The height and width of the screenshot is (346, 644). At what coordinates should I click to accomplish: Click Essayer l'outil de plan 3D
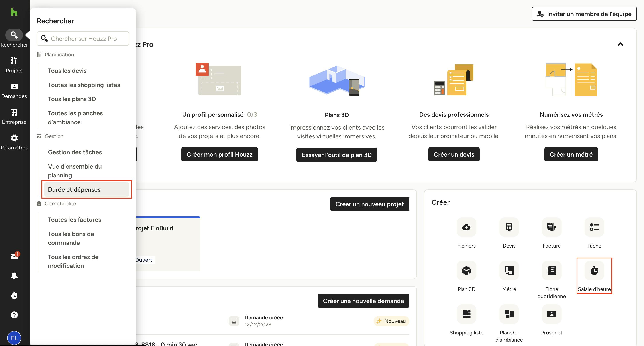(x=336, y=155)
